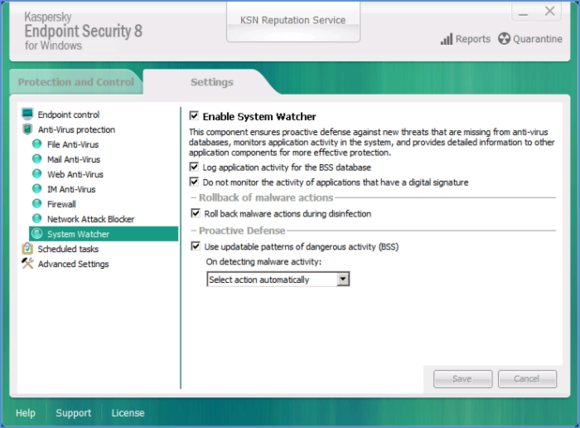This screenshot has width=580, height=428.
Task: Toggle Do not monitor digitally signed applications
Action: 194,182
